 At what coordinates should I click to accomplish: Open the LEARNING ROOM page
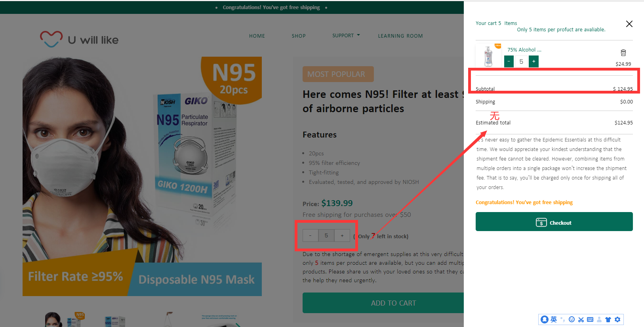(400, 36)
